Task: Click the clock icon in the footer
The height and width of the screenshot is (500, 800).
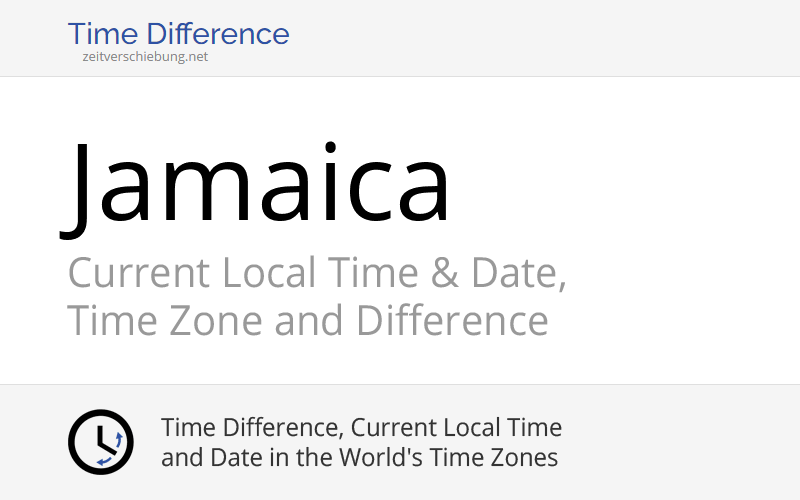Action: click(100, 442)
